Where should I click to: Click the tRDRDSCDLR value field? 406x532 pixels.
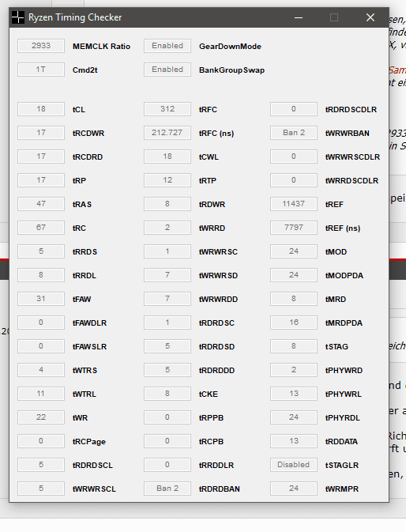pos(294,109)
